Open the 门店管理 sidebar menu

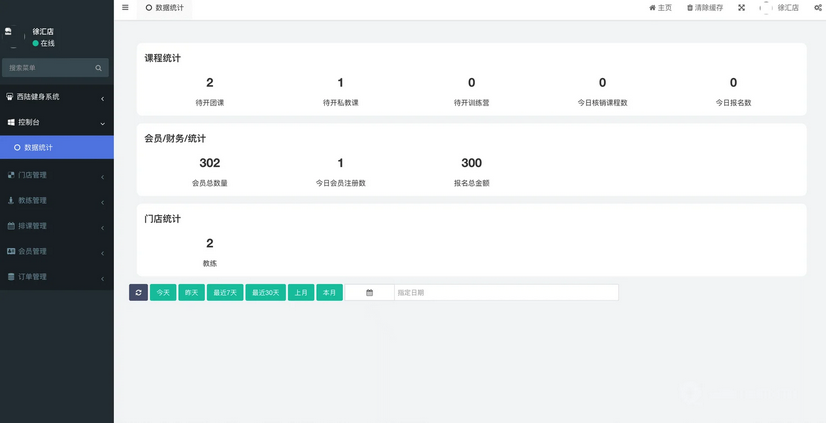coord(57,175)
